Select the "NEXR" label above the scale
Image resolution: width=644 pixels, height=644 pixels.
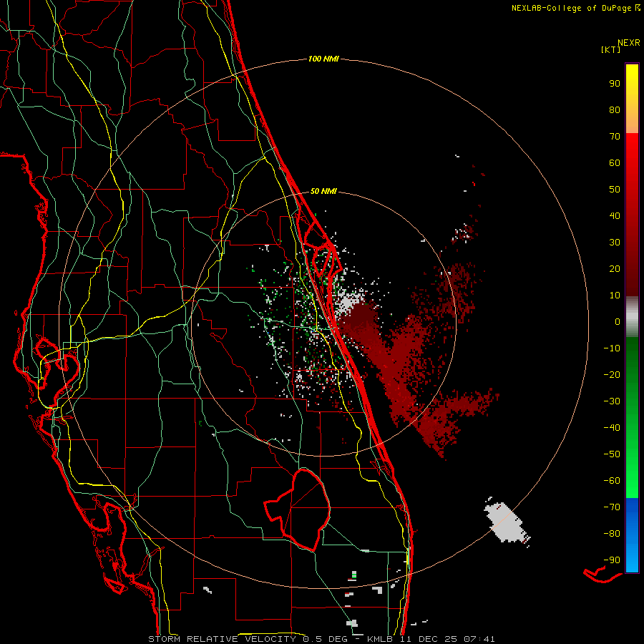coord(629,42)
